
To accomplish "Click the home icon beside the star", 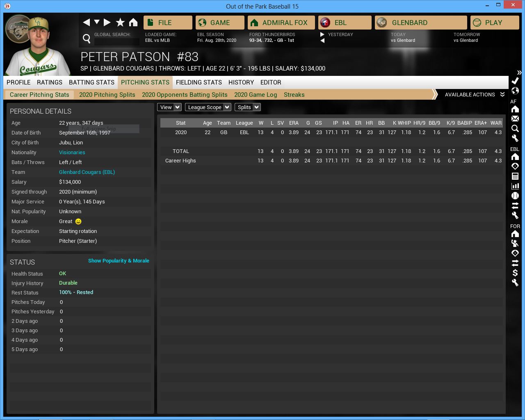I will tap(133, 23).
